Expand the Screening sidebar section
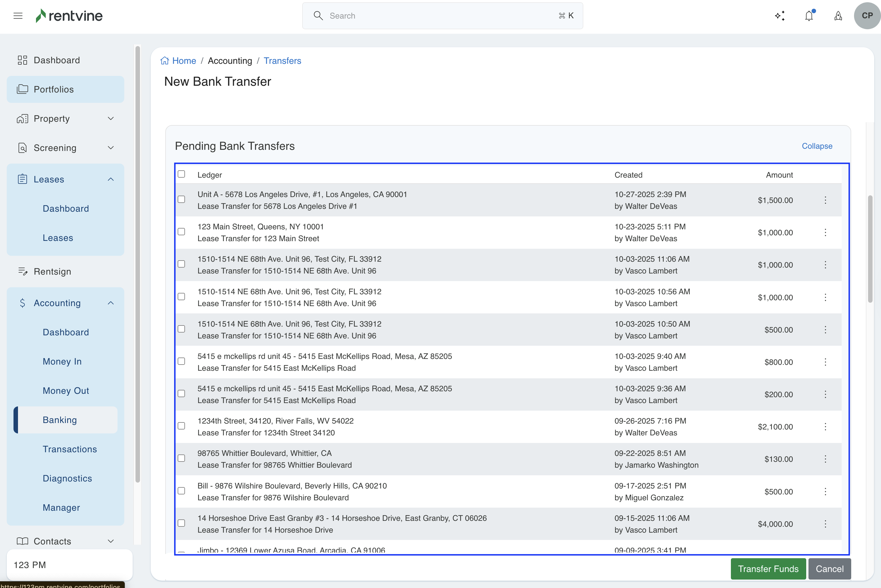 coord(110,148)
